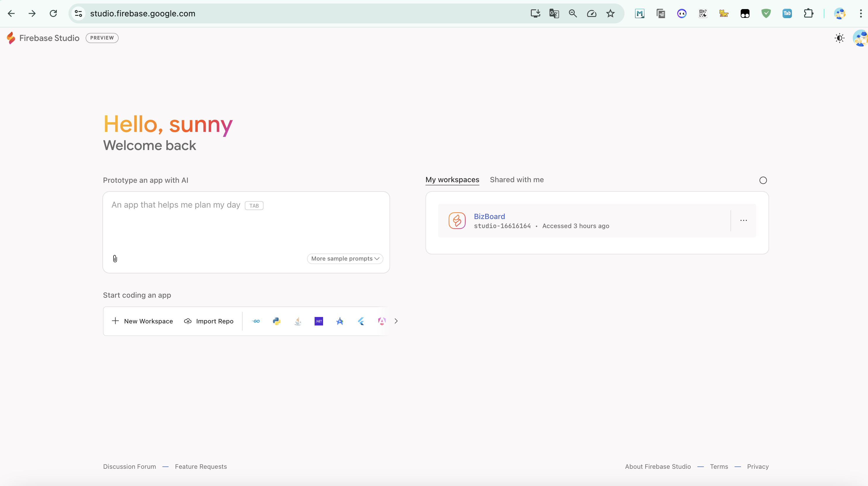Start a Java workspace template
This screenshot has width=868, height=486.
click(x=298, y=321)
